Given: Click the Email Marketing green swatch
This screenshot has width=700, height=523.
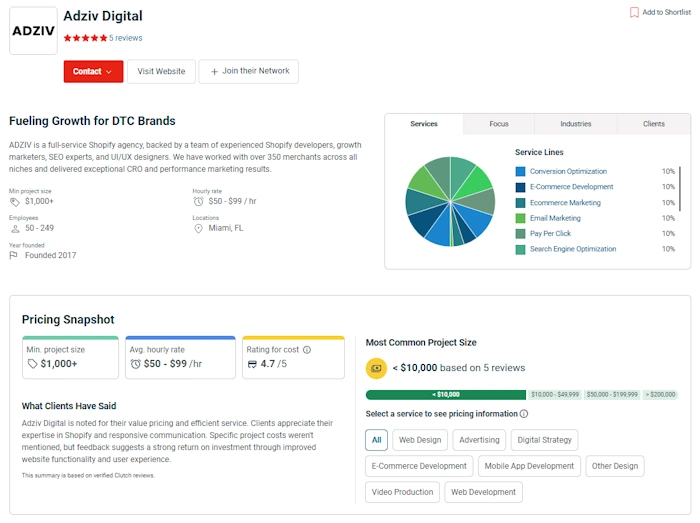Looking at the screenshot, I should 520,218.
